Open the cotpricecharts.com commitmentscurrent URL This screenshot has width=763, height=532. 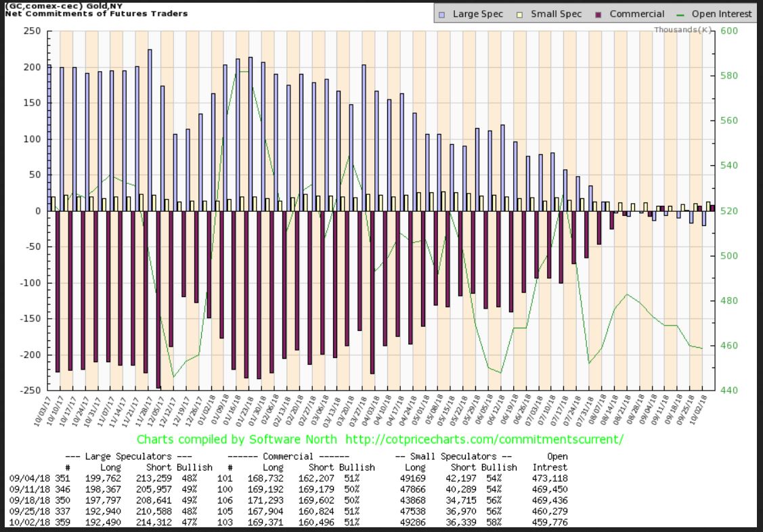484,439
